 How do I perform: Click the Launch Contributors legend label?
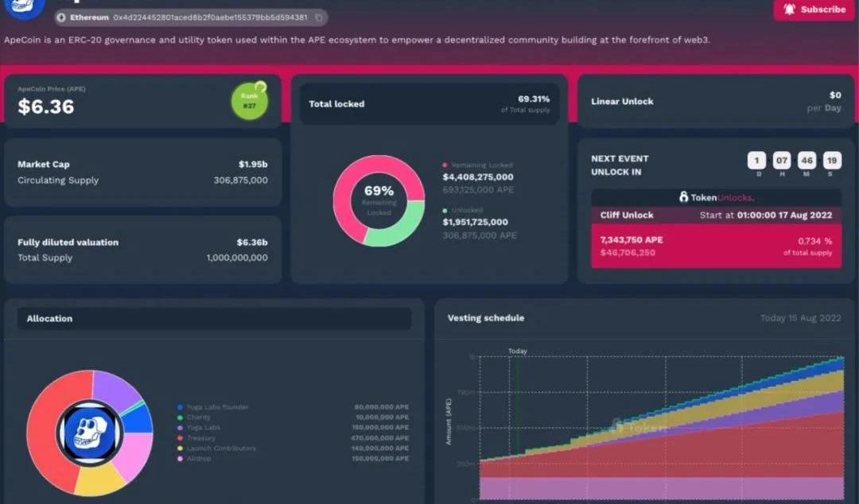pos(221,448)
